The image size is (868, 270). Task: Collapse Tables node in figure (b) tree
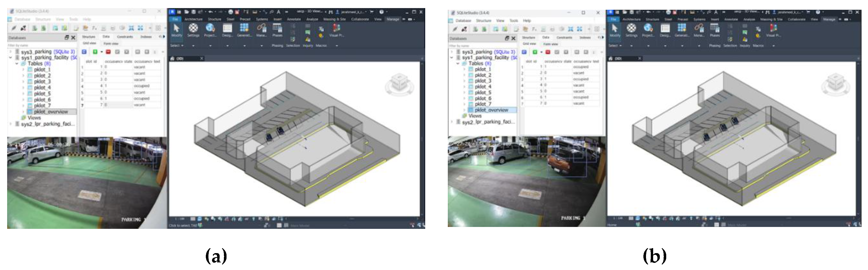click(458, 63)
